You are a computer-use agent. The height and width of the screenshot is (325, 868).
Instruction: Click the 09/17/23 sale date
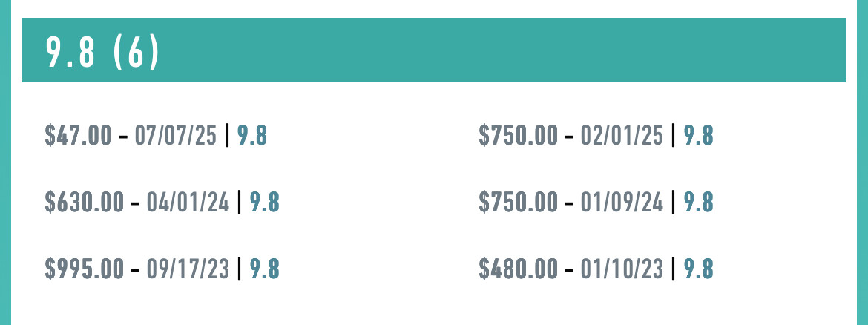(x=188, y=269)
